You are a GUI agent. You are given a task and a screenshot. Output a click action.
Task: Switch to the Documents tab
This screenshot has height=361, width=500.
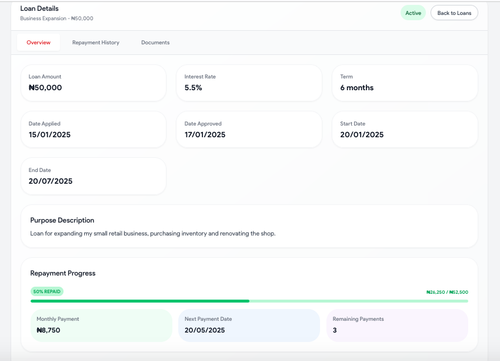tap(155, 42)
